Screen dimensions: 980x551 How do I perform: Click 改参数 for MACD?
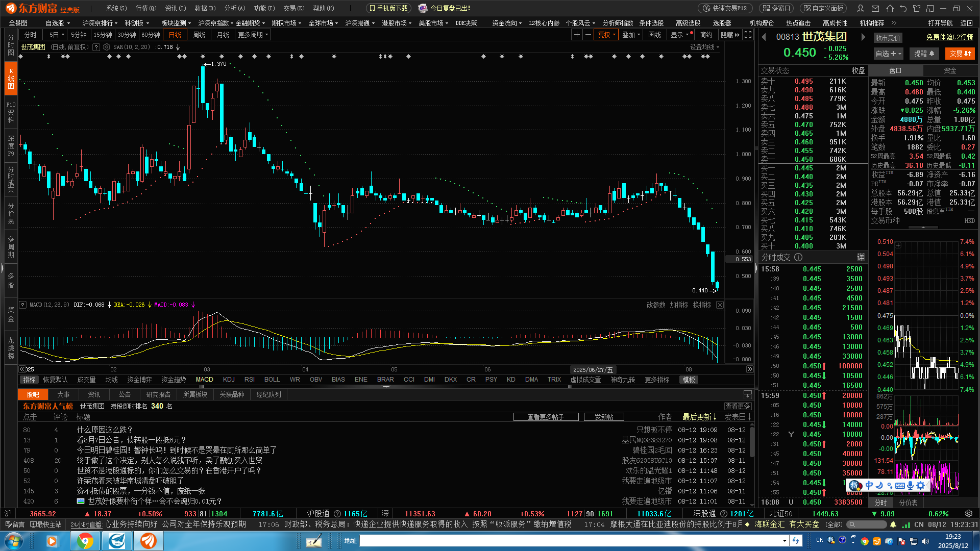click(656, 305)
